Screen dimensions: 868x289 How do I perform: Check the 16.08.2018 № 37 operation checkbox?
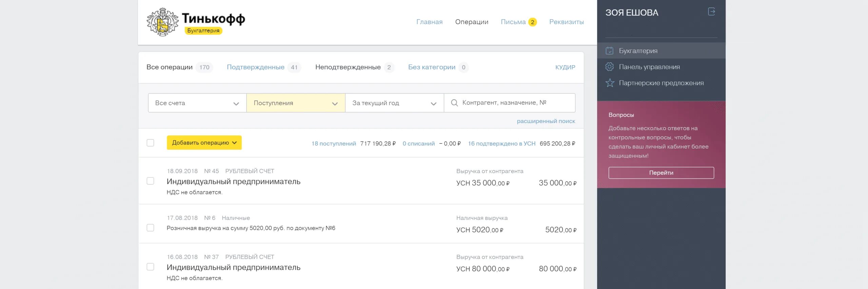point(150,267)
